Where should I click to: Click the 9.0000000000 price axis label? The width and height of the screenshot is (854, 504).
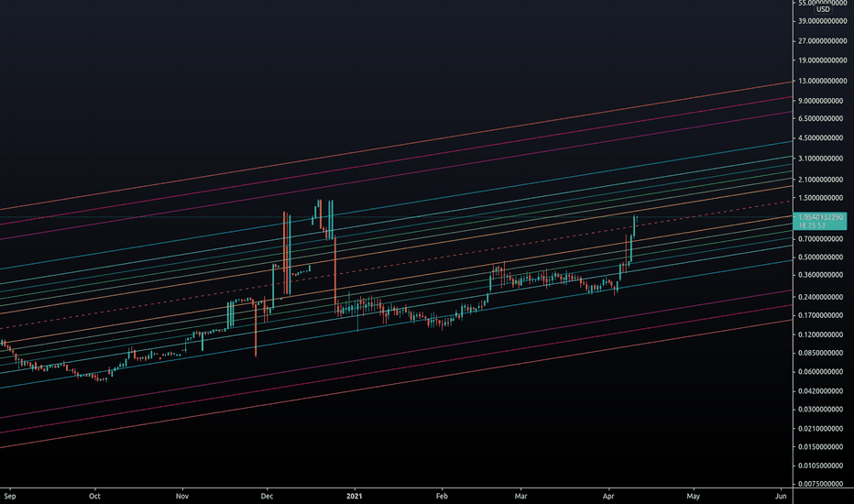click(821, 101)
